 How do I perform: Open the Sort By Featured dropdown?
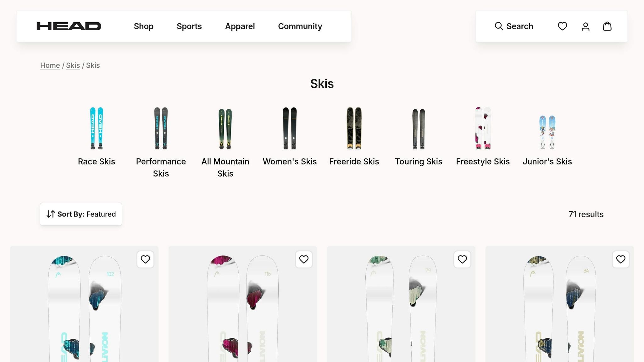(81, 214)
